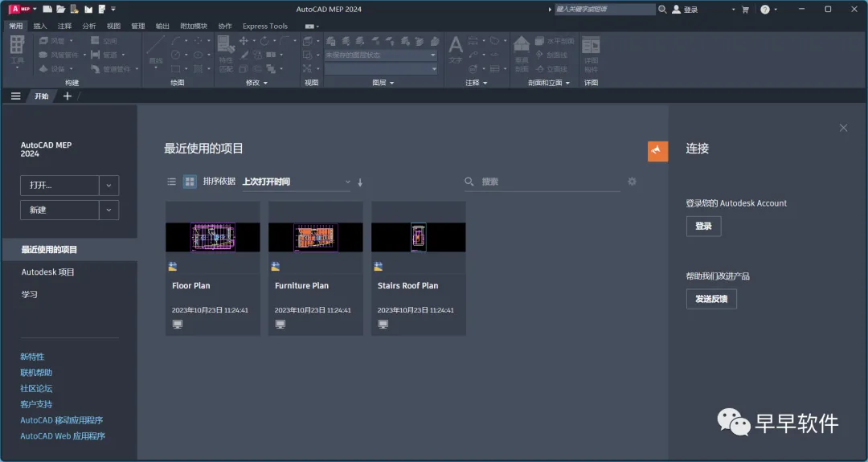This screenshot has height=462, width=868.
Task: Click the shopping cart icon in title bar
Action: 745,10
